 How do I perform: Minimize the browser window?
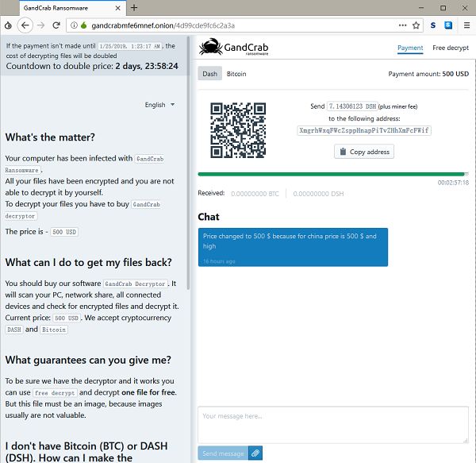click(x=421, y=8)
